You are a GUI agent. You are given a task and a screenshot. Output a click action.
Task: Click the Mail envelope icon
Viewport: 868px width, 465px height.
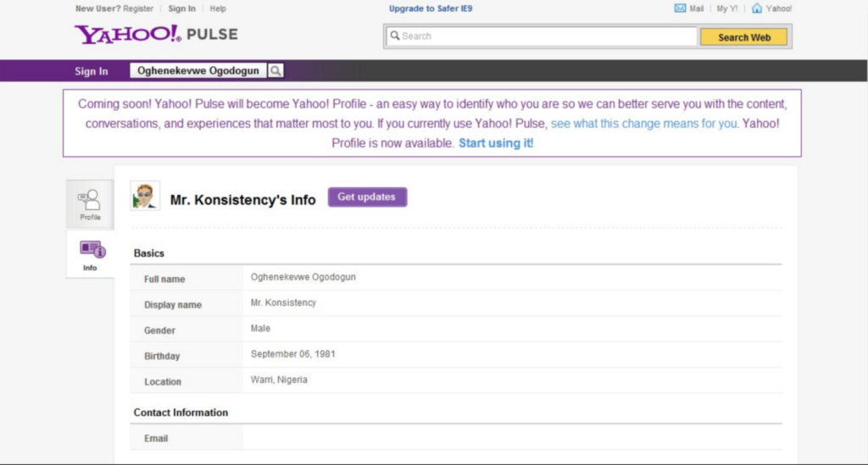680,8
